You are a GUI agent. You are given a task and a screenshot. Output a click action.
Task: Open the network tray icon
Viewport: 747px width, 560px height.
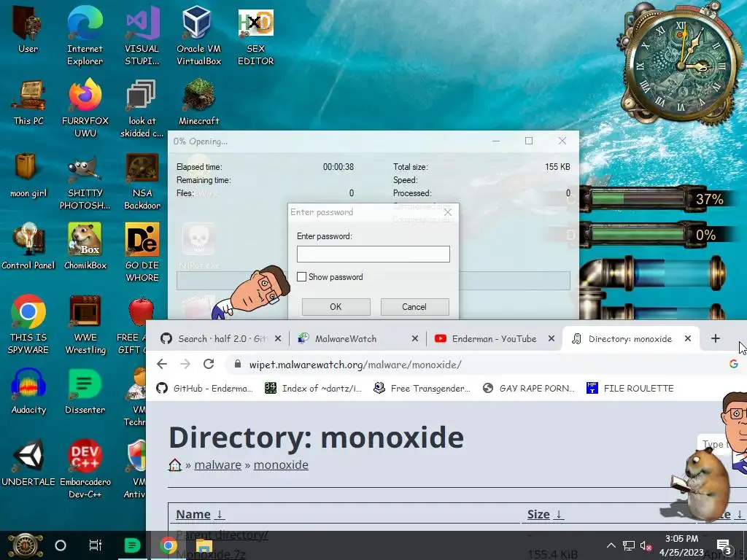click(x=629, y=545)
